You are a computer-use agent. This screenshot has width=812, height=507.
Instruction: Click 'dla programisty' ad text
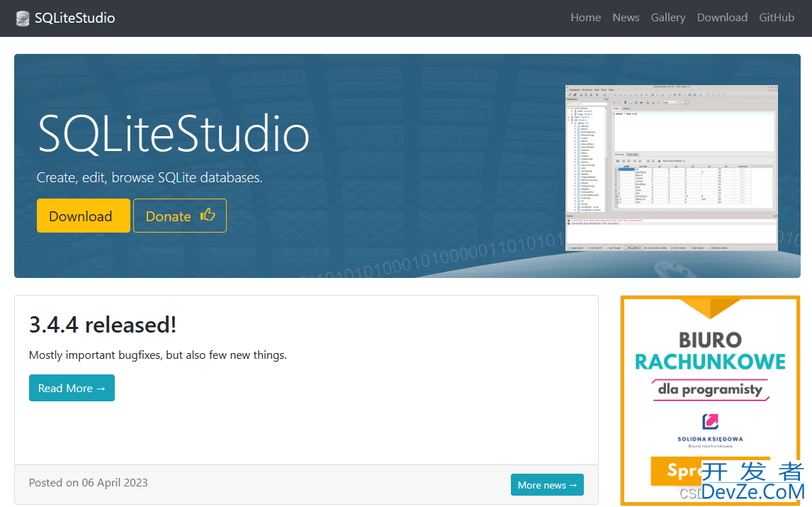tap(710, 389)
